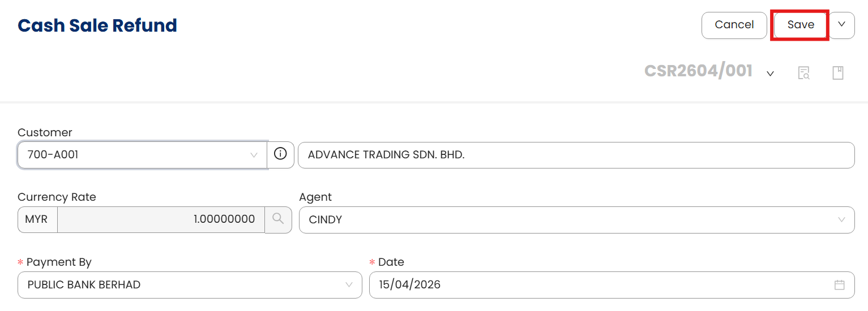Screen dimensions: 868x311
Task: Click the document preview icon
Action: pyautogui.click(x=803, y=73)
